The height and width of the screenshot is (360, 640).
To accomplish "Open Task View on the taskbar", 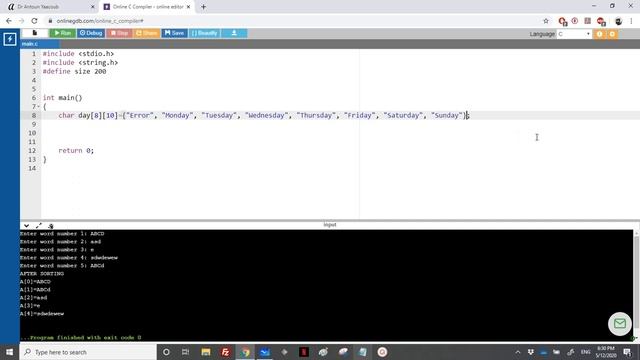I will pyautogui.click(x=185, y=352).
